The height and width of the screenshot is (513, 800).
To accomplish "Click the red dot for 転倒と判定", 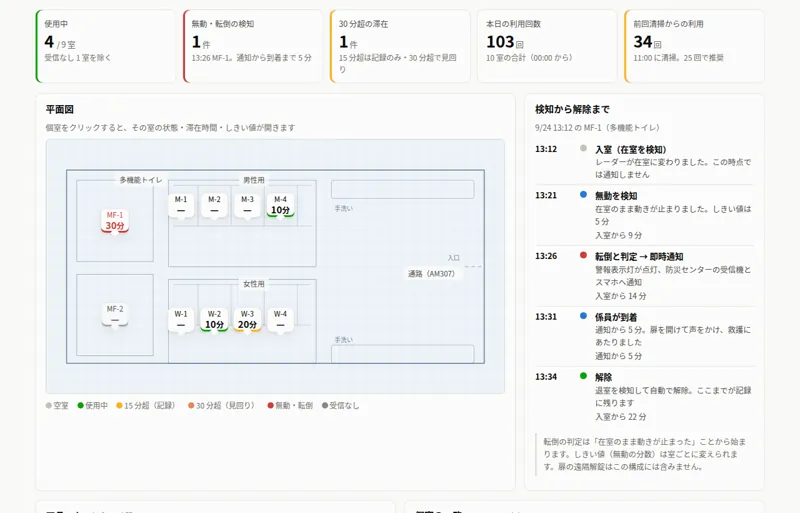I will coord(583,255).
